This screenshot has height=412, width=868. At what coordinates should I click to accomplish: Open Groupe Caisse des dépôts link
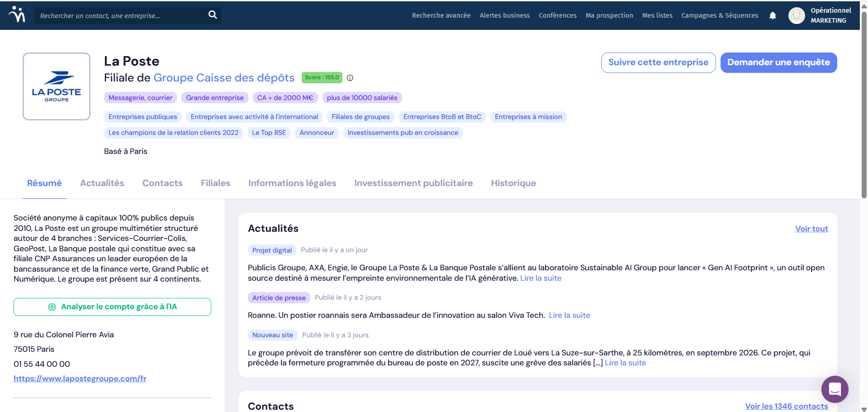point(224,78)
